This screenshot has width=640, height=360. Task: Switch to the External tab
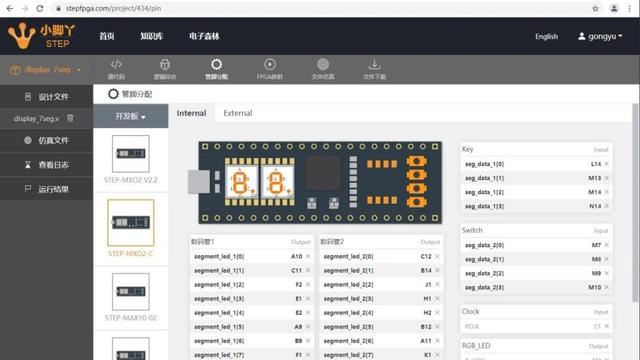coord(238,113)
